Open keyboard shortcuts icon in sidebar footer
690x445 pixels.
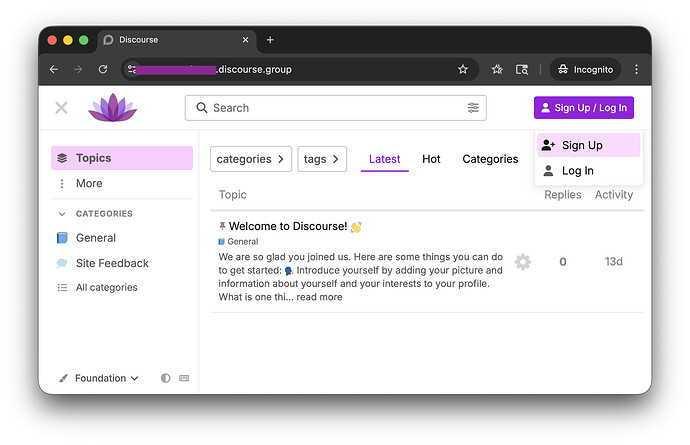(184, 378)
